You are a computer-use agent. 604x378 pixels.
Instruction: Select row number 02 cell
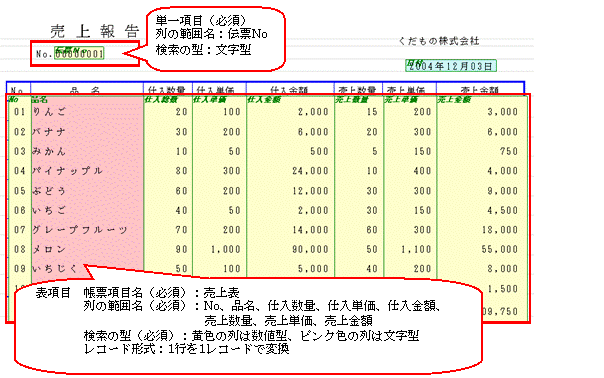20,132
